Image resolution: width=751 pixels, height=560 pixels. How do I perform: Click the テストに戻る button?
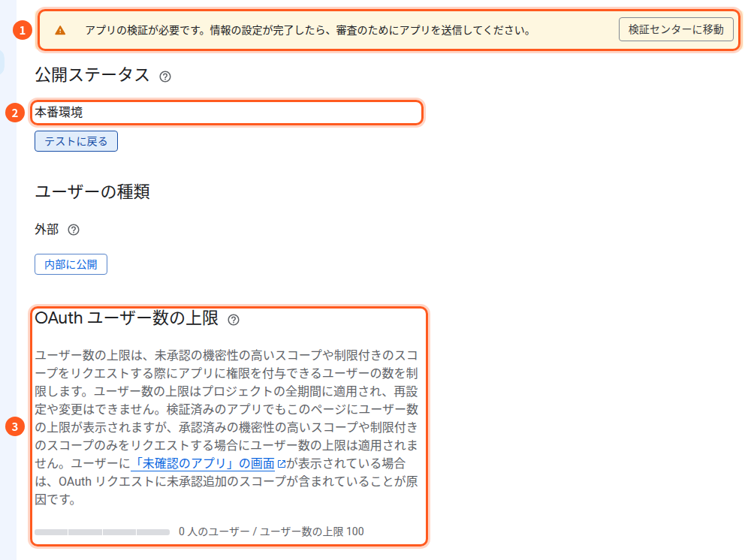(x=76, y=141)
